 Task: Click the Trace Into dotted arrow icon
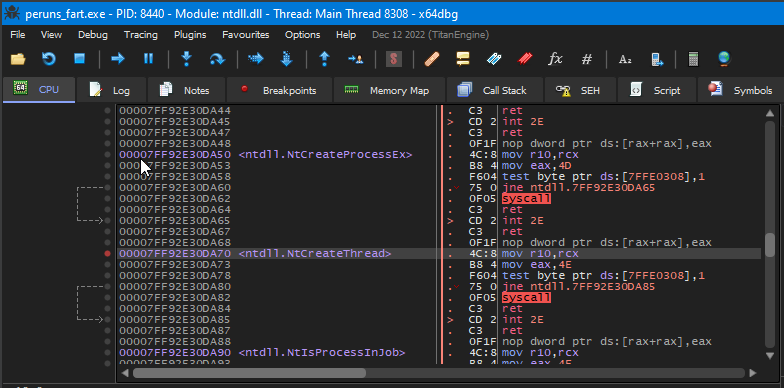[256, 59]
